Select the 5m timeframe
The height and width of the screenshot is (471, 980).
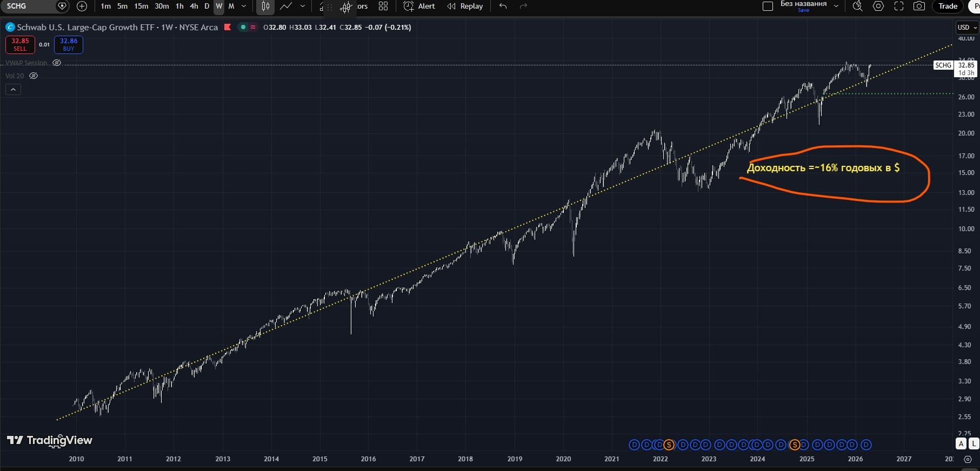pyautogui.click(x=123, y=6)
